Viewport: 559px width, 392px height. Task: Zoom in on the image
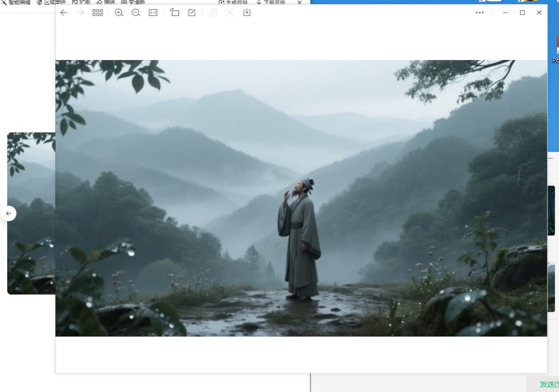119,12
